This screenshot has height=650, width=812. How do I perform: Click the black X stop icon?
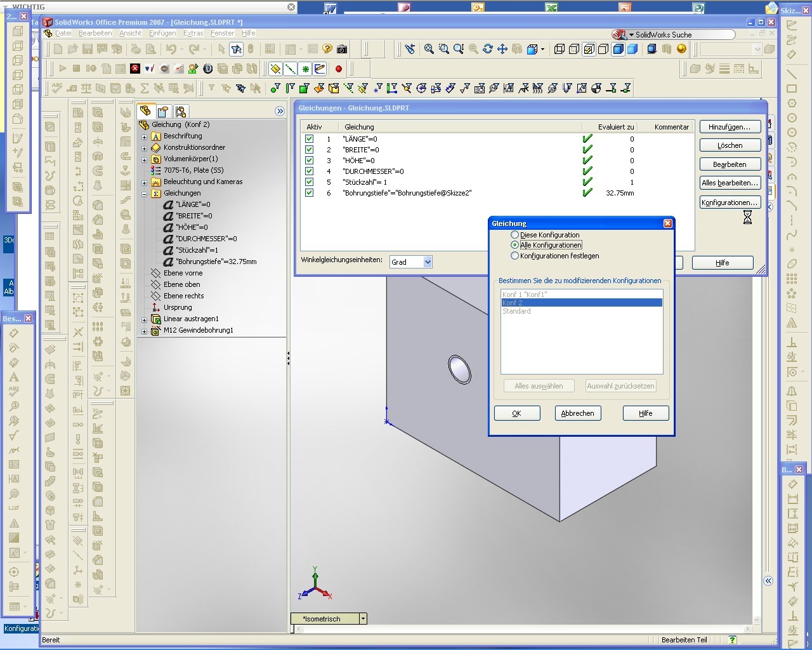click(x=135, y=69)
